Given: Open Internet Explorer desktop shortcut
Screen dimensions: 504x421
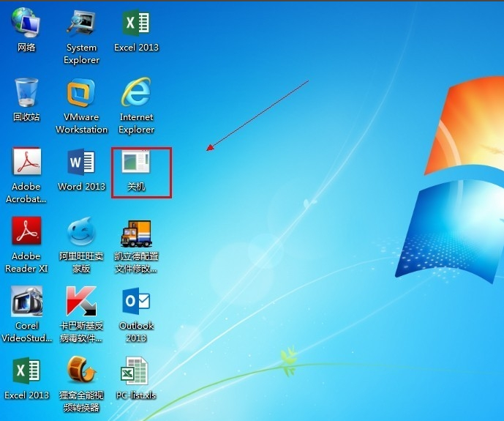Looking at the screenshot, I should pos(136,94).
